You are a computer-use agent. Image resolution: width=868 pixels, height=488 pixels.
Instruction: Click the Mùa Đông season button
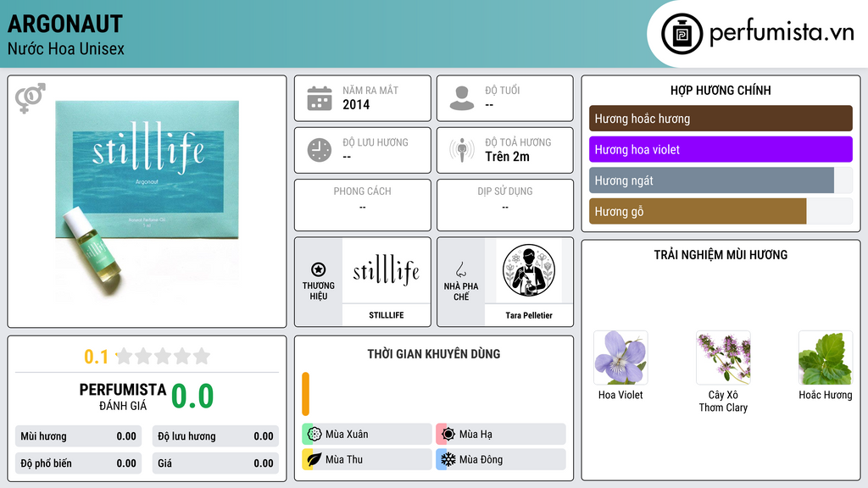[500, 459]
